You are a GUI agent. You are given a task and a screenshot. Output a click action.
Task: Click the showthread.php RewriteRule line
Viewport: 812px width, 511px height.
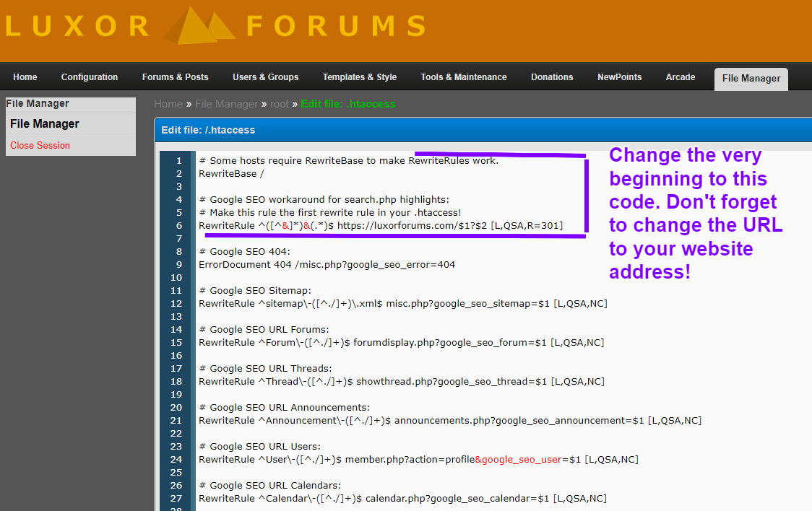pyautogui.click(x=402, y=382)
